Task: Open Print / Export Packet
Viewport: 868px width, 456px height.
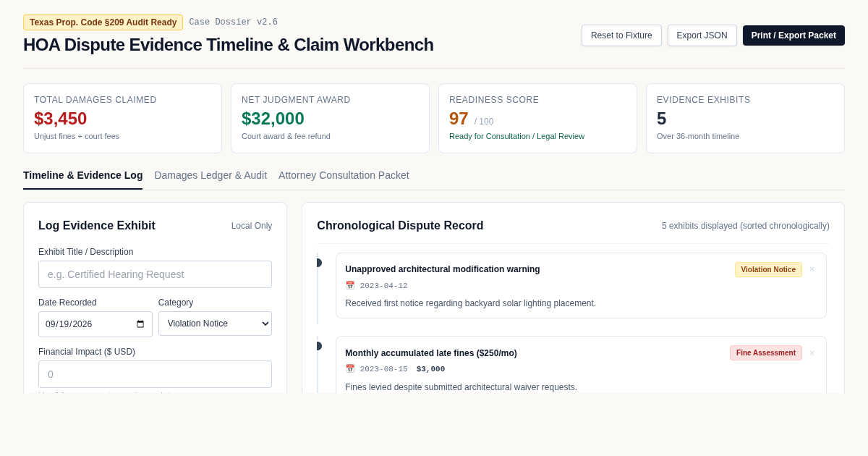Action: click(793, 35)
